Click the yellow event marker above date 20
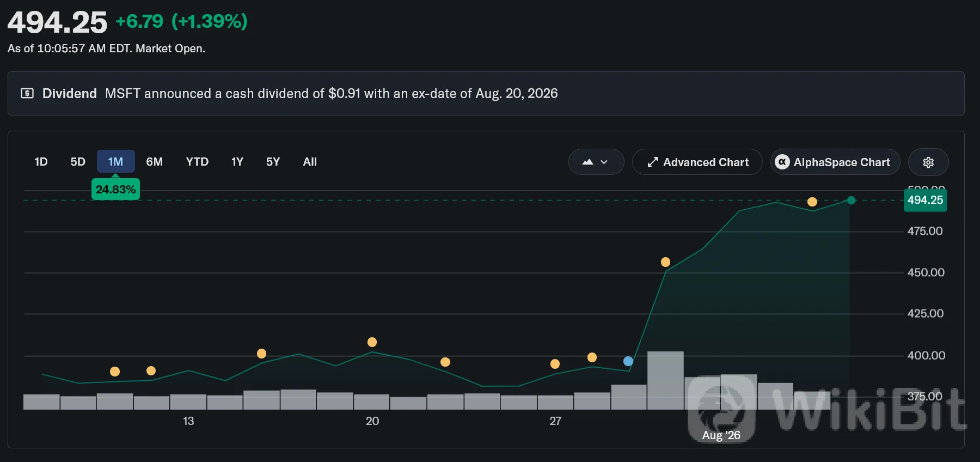Viewport: 980px width, 462px height. (x=372, y=342)
